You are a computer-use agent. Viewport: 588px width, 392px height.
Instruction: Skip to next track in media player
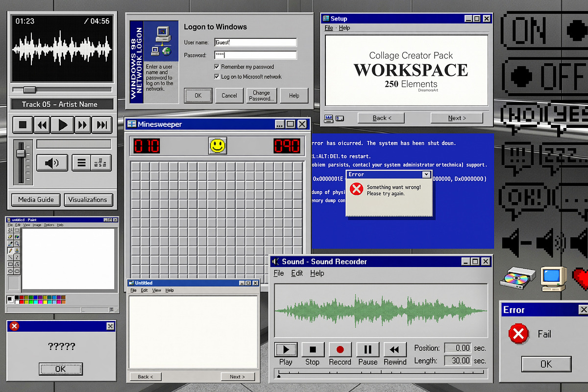[x=101, y=125]
